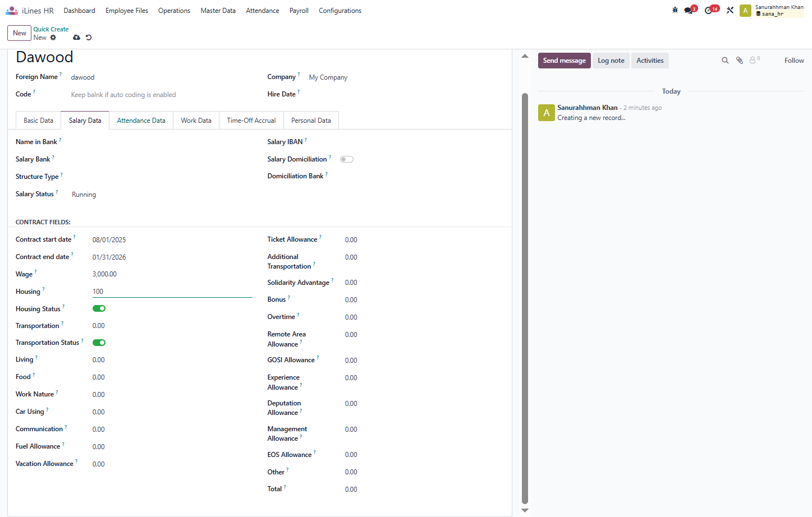Click the iLines HR app logo
Viewport: 812px width, 517px height.
point(12,11)
